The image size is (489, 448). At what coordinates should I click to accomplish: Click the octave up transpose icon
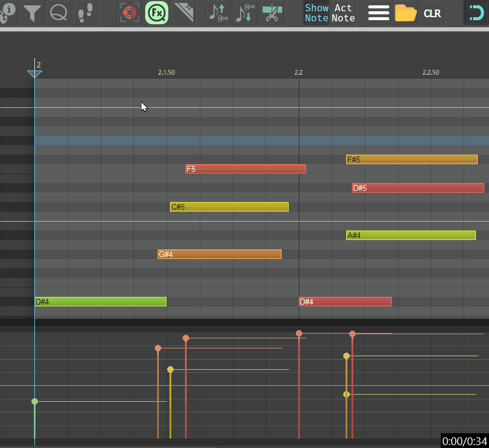(x=218, y=13)
